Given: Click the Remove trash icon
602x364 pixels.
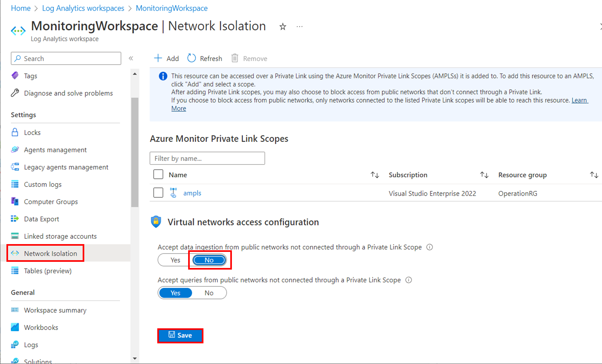Looking at the screenshot, I should pyautogui.click(x=235, y=58).
